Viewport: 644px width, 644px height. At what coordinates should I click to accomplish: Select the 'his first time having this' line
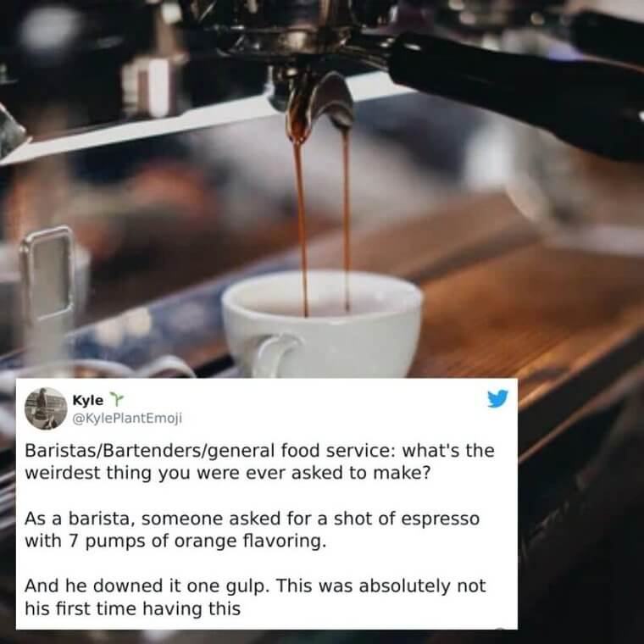[132, 608]
